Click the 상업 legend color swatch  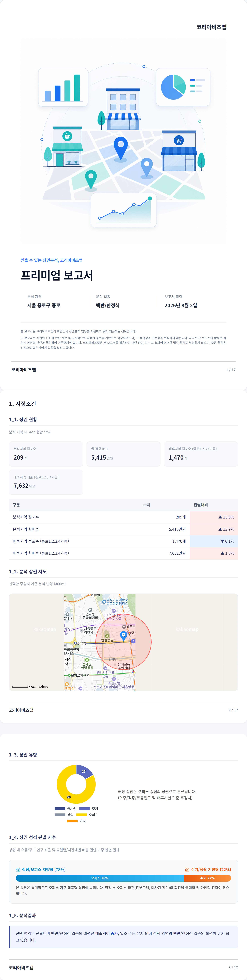pyautogui.click(x=60, y=815)
